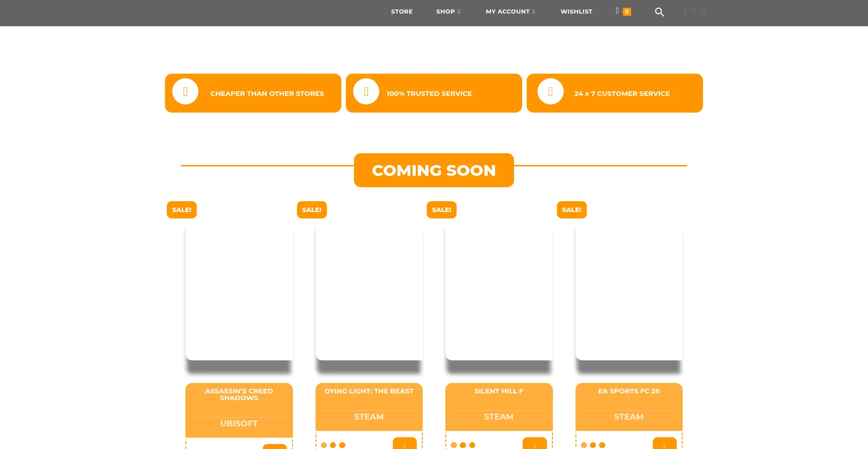Expand the My Account dropdown menu
This screenshot has width=868, height=449.
point(510,12)
